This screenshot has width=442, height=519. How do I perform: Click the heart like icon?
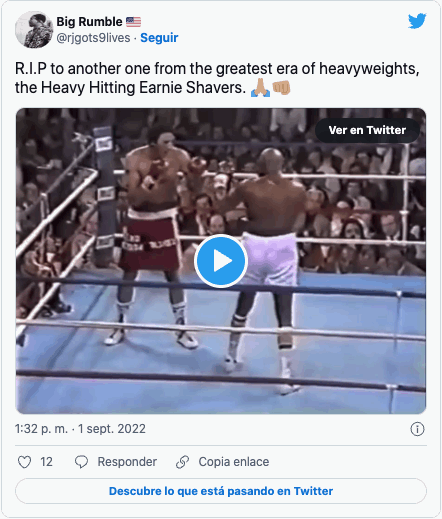(24, 462)
